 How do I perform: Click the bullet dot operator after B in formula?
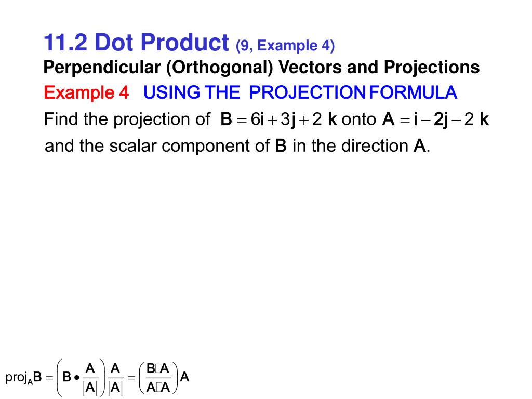point(77,377)
